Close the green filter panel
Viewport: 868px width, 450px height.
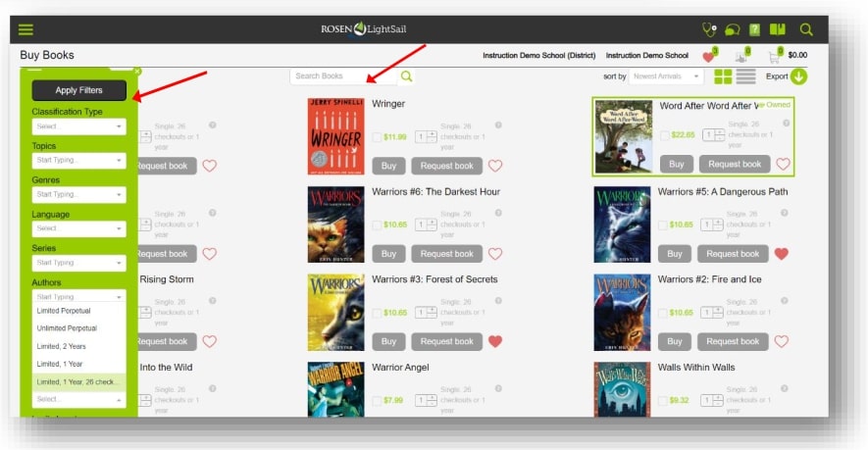(x=137, y=71)
